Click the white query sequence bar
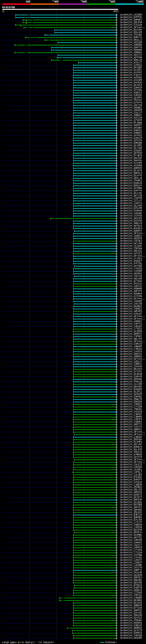The image size is (146, 644). (60, 9)
